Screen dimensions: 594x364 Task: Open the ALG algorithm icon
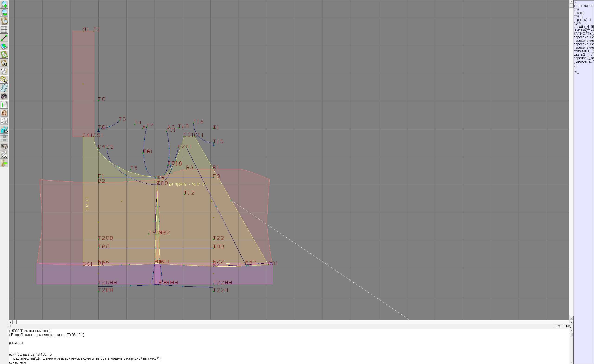[4, 155]
